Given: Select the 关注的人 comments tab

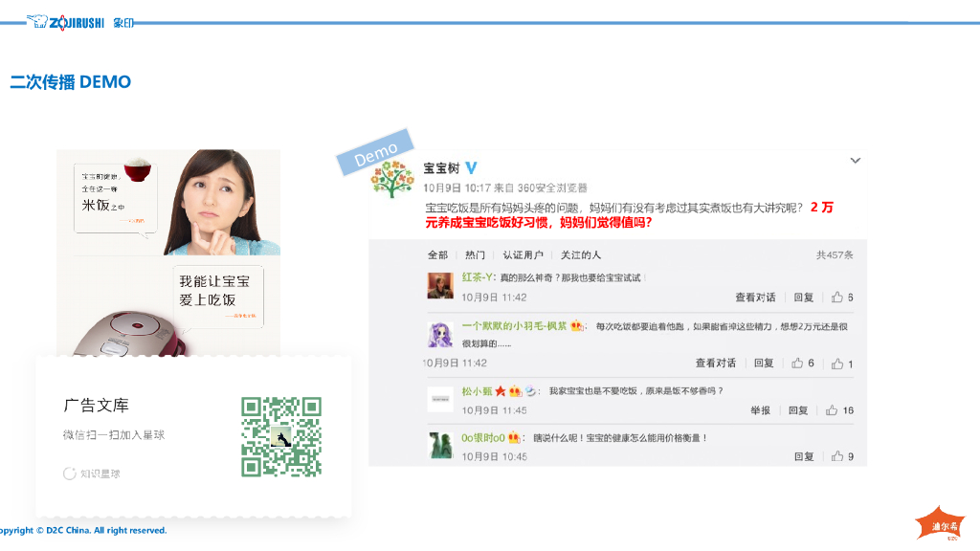Looking at the screenshot, I should 581,254.
